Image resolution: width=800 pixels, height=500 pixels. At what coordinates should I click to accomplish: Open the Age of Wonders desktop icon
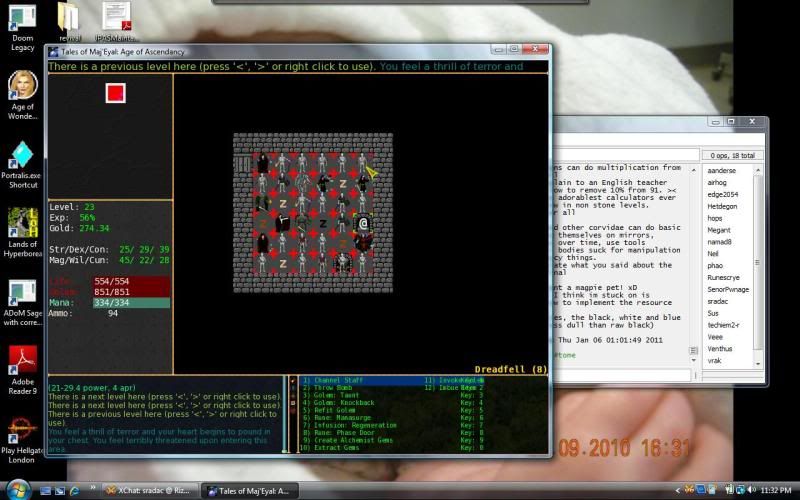pos(22,95)
